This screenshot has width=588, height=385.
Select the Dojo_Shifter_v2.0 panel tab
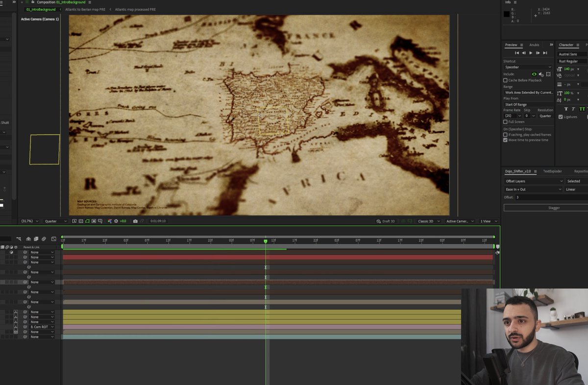tap(518, 171)
